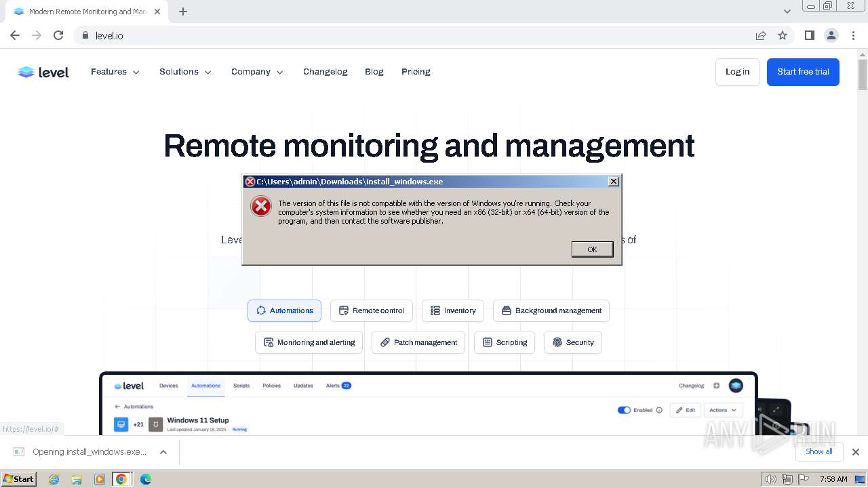Click the address bar showing level.io

pyautogui.click(x=414, y=35)
